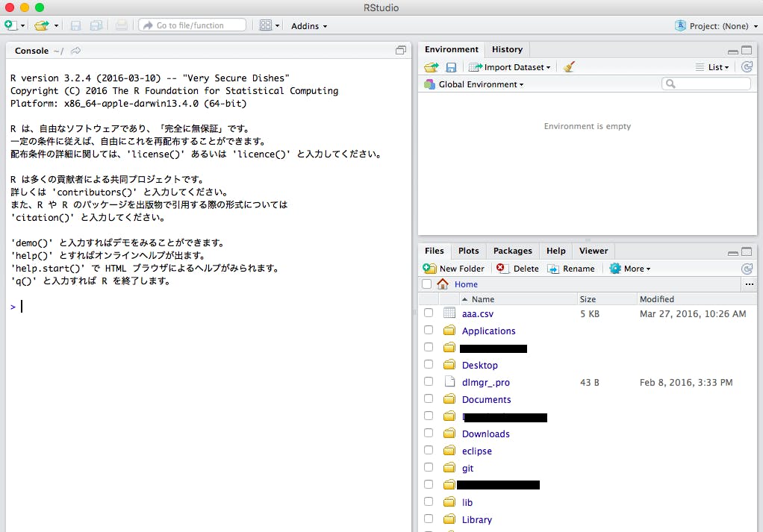Open the Downloads folder link
The image size is (763, 532).
(485, 434)
